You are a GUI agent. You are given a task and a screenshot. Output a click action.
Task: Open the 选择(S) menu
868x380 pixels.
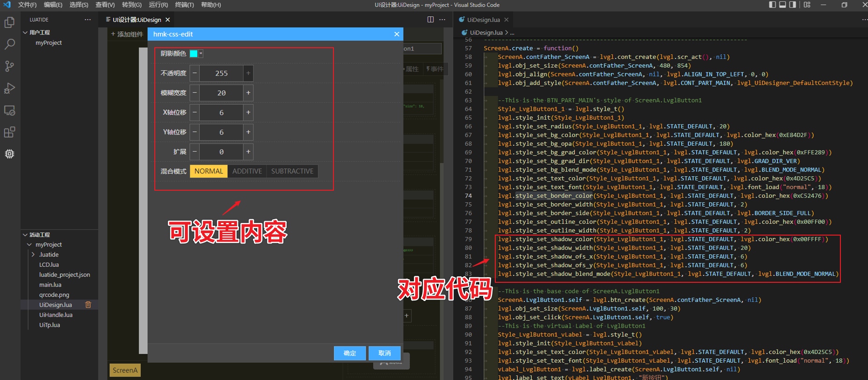(x=79, y=5)
